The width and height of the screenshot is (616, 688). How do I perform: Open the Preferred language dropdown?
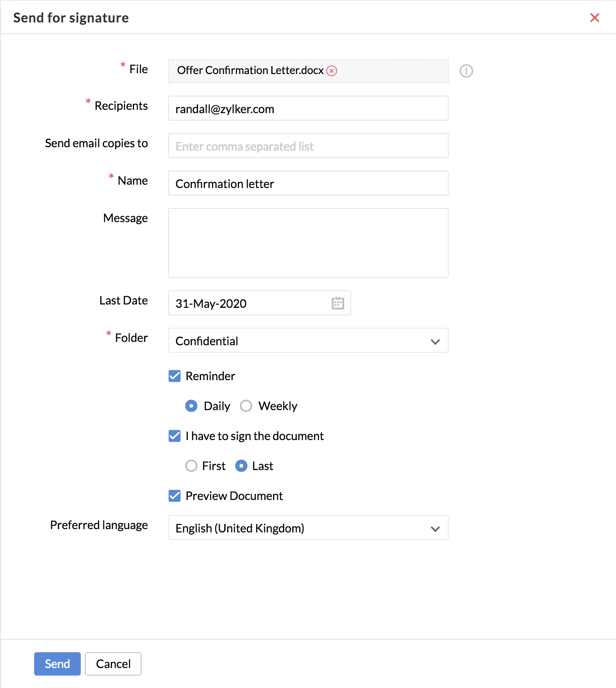(x=308, y=528)
